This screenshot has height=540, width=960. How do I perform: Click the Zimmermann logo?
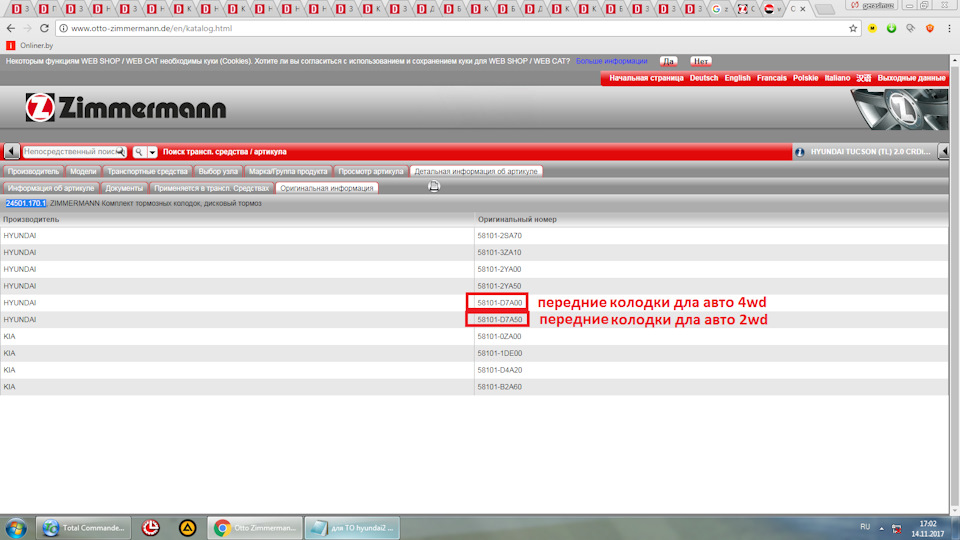[126, 108]
